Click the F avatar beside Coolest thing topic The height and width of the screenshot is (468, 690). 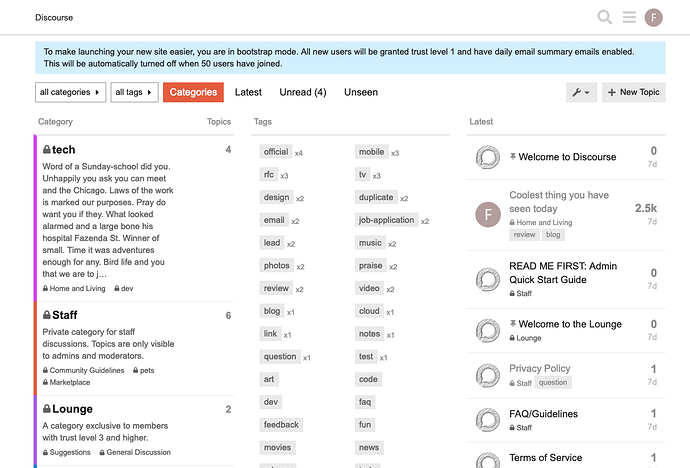488,215
